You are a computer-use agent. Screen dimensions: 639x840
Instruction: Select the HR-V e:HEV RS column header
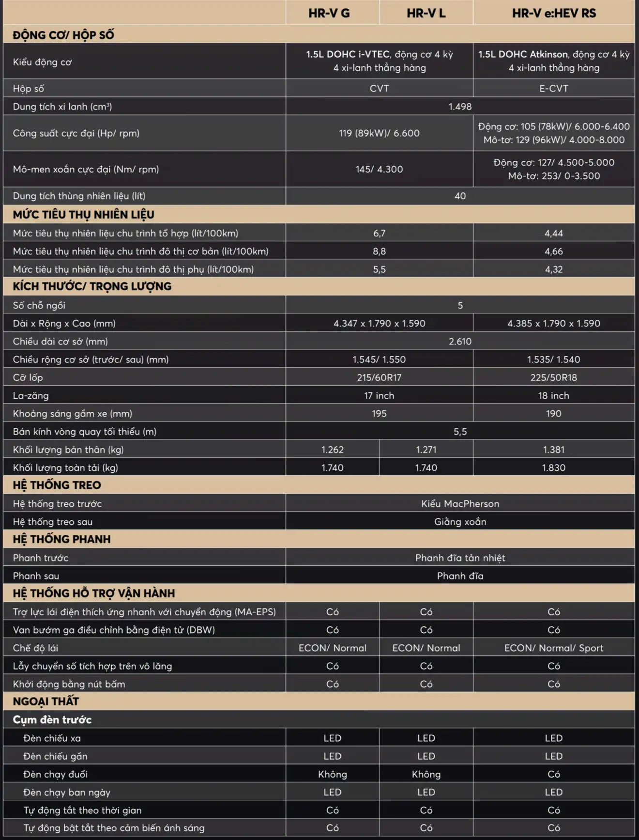pyautogui.click(x=554, y=13)
